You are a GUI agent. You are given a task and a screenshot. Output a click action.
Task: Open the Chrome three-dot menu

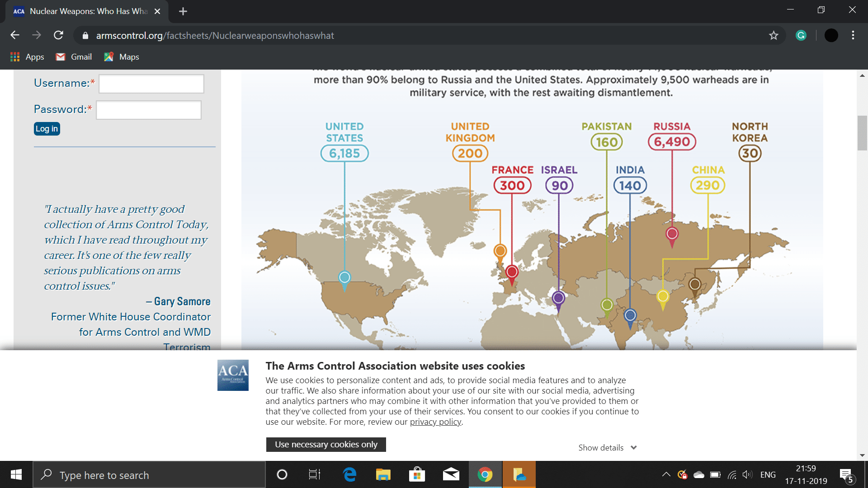tap(853, 35)
